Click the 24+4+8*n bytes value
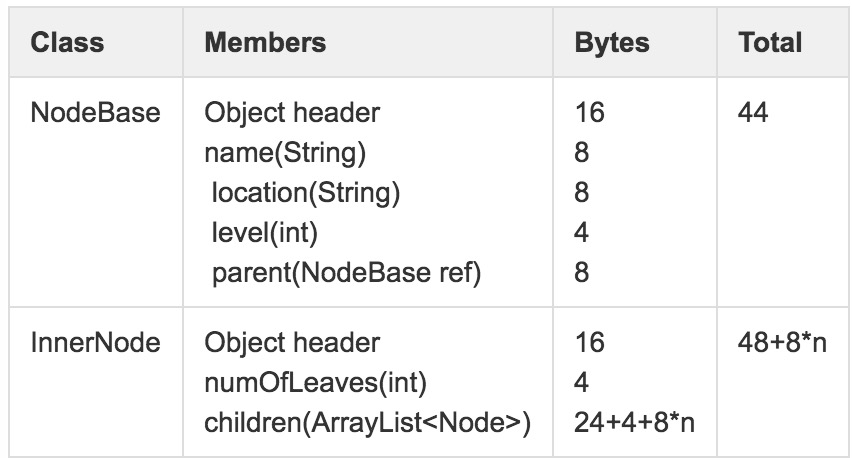This screenshot has width=852, height=458. click(x=635, y=423)
